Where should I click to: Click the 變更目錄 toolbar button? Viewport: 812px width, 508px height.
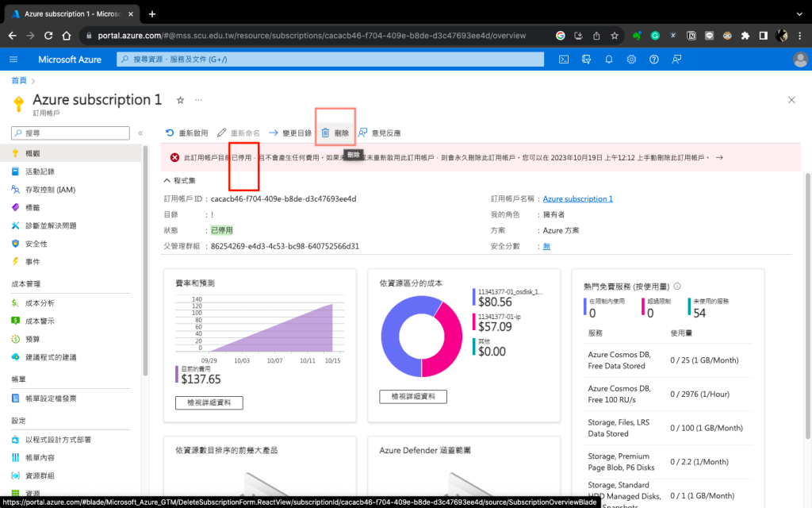pyautogui.click(x=290, y=133)
